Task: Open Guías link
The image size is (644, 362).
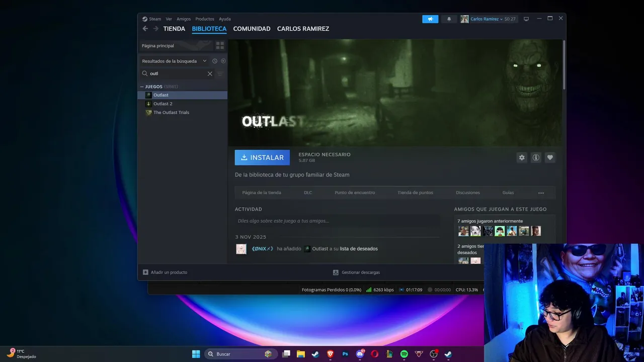Action: [x=508, y=193]
